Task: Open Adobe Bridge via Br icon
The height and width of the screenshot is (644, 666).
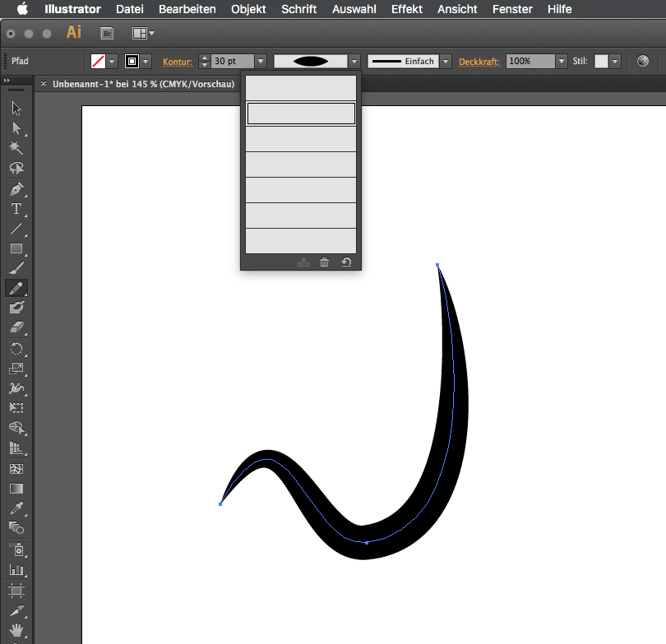Action: coord(107,33)
